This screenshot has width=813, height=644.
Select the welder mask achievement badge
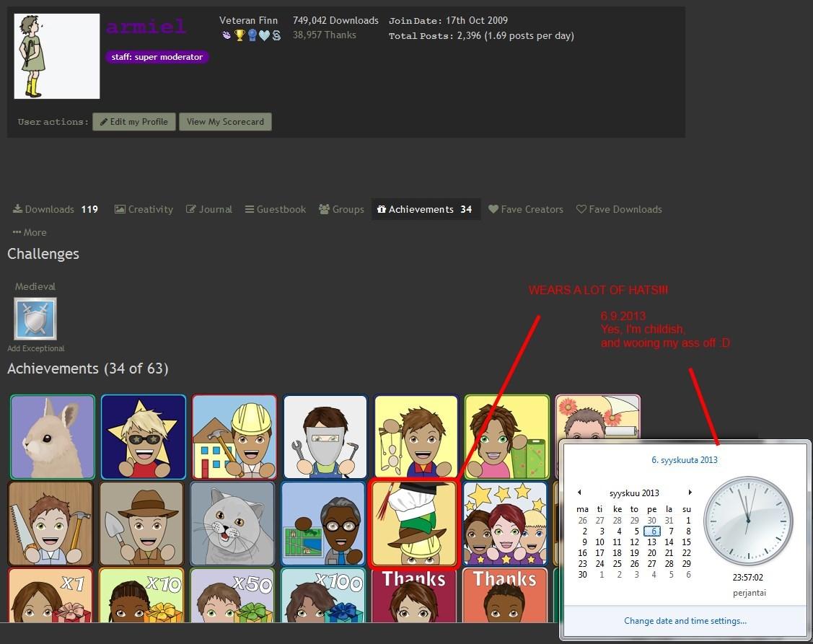pos(325,436)
